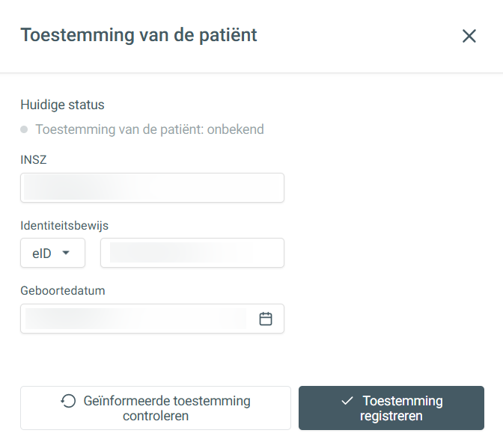Select the eID text in the dropdown
Viewport: 503px width, 448px height.
[42, 254]
